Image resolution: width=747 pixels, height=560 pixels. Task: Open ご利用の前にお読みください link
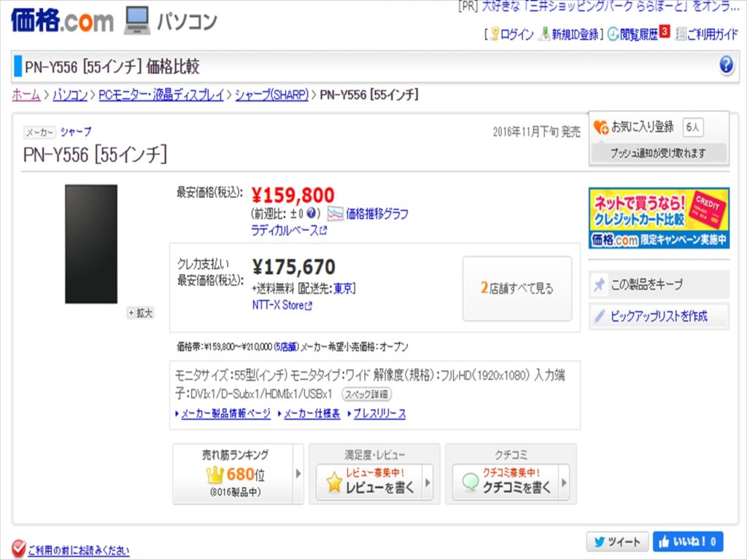coord(79,550)
